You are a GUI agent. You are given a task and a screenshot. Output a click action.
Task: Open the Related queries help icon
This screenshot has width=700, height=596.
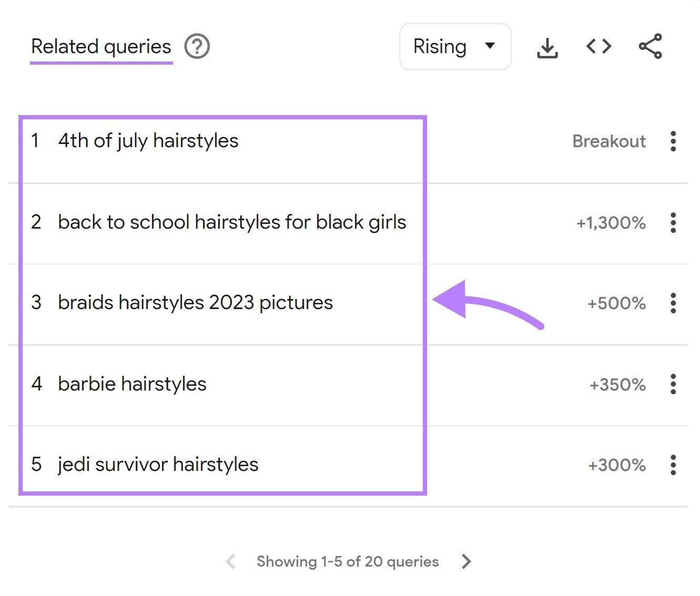click(x=197, y=47)
